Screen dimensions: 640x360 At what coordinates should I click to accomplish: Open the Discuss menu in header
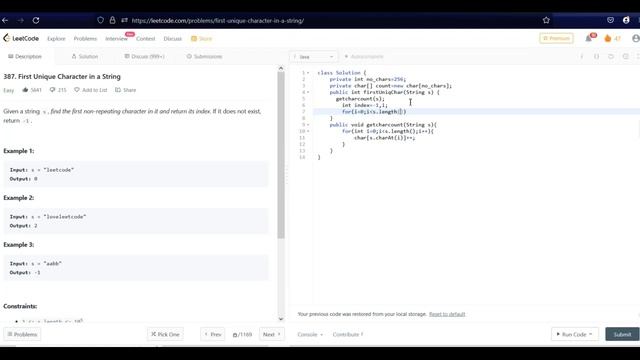173,38
